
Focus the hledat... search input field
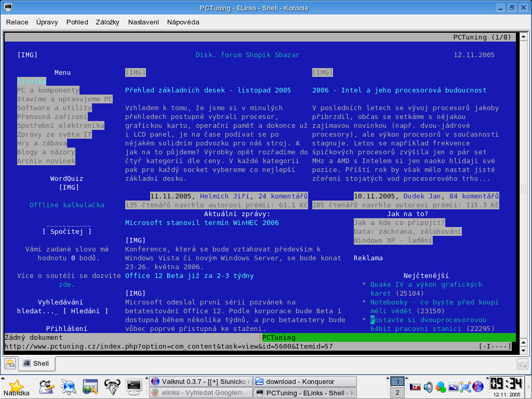coord(37,311)
